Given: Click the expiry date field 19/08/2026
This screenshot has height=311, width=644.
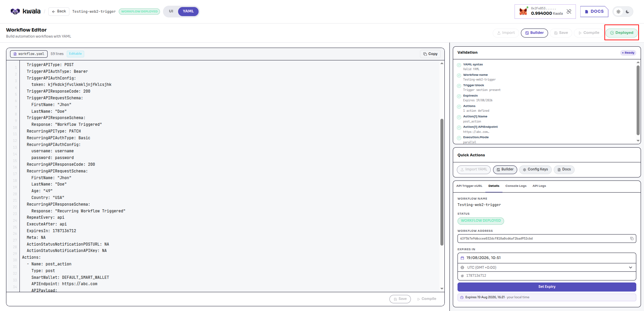Looking at the screenshot, I should coord(547,258).
